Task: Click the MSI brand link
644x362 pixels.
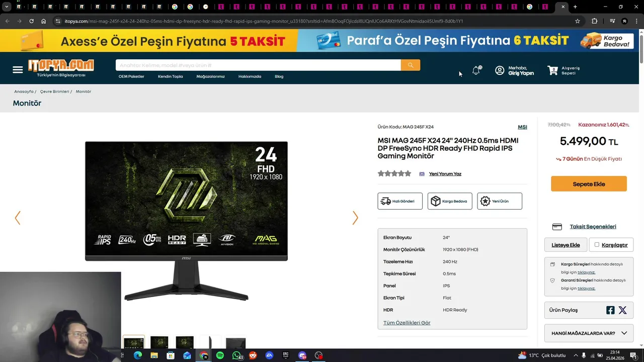Action: click(x=522, y=127)
